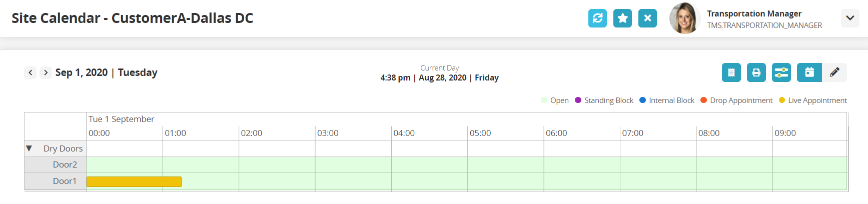Open the user profile dropdown chevron

(849, 18)
